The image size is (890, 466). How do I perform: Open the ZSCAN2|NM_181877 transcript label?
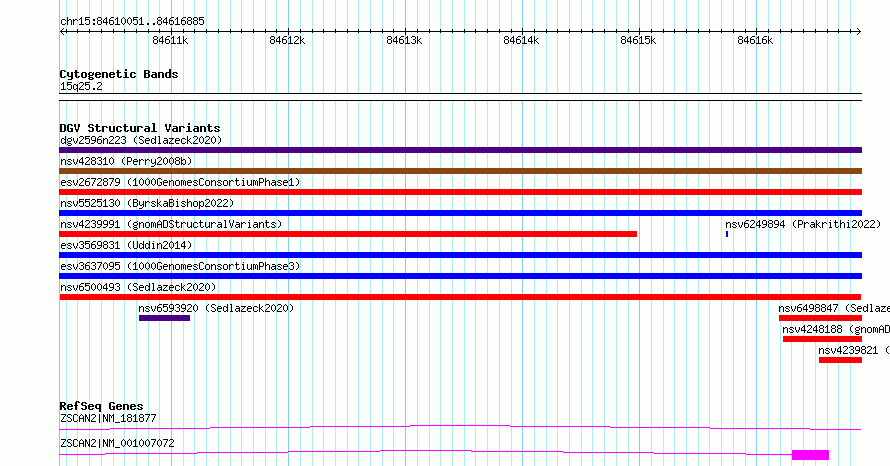(108, 418)
